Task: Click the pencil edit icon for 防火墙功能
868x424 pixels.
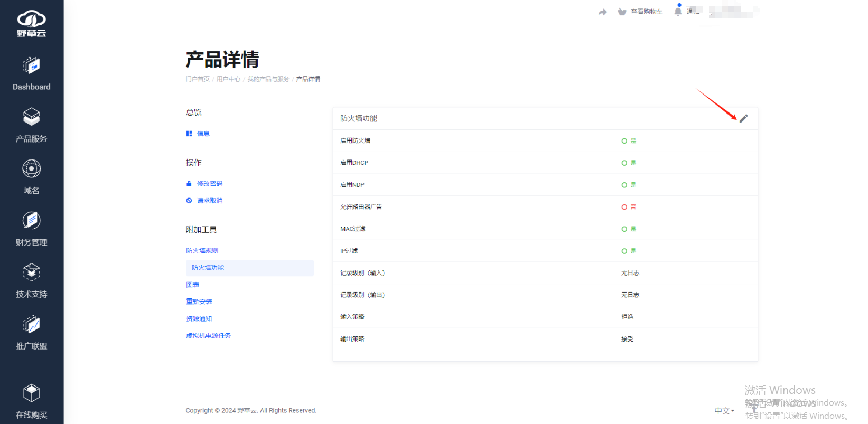Action: tap(743, 118)
